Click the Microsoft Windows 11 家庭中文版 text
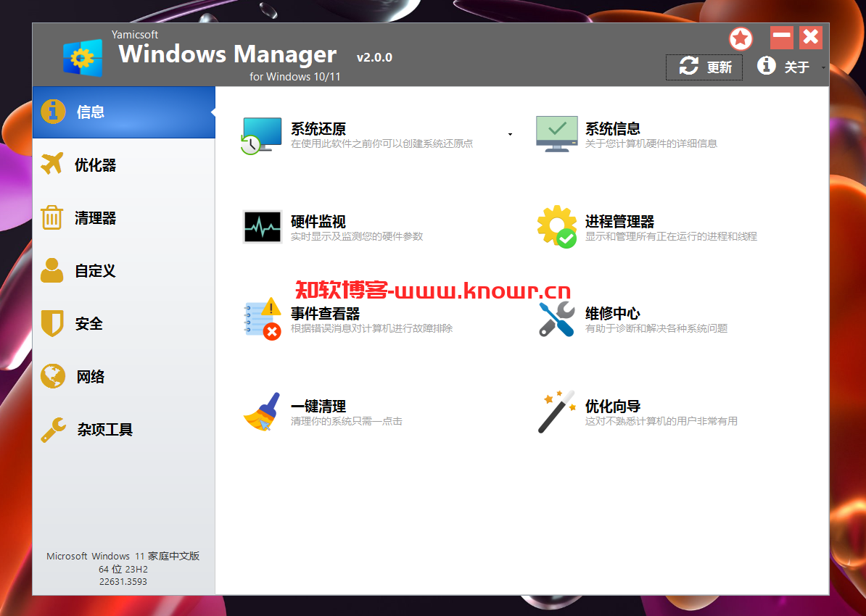 point(123,556)
